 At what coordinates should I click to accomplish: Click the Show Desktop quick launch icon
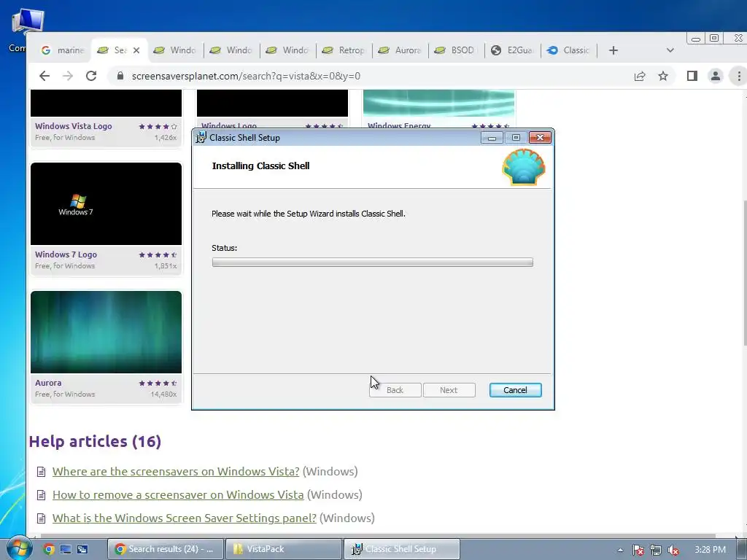click(66, 550)
